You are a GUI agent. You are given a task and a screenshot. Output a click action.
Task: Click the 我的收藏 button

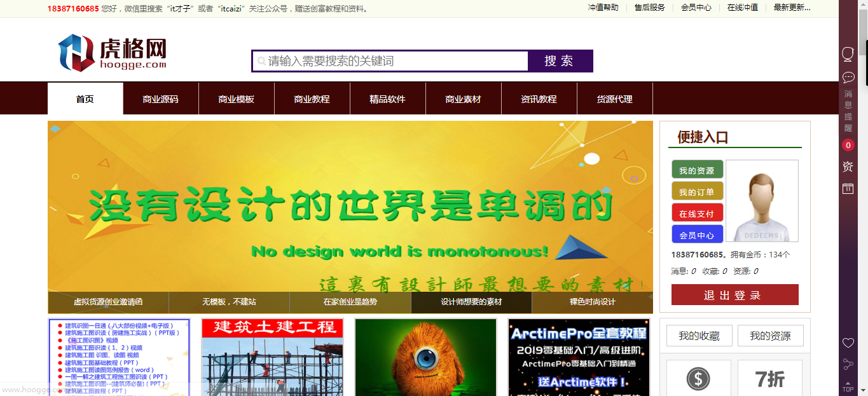(x=699, y=336)
